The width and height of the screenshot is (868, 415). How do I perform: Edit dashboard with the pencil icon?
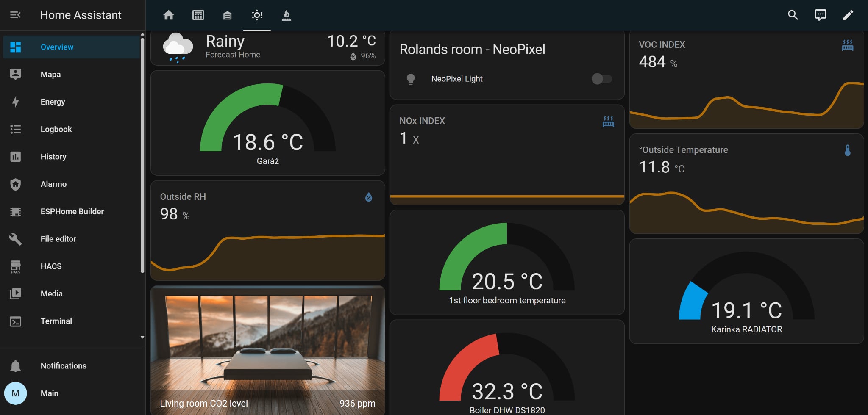pos(848,15)
